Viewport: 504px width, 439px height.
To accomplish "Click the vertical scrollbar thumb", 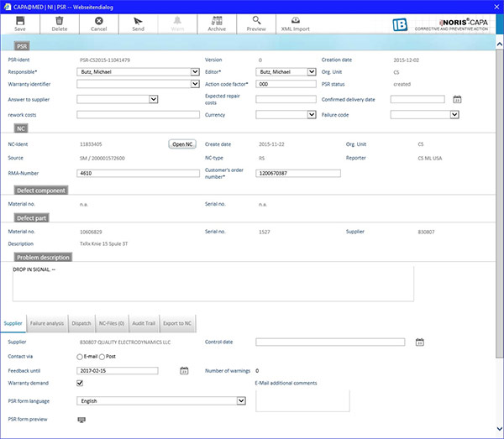I will click(500, 202).
